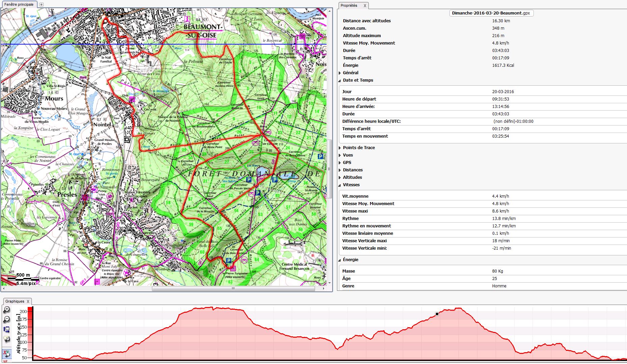Expand the Général section
Image resolution: width=627 pixels, height=364 pixels.
point(340,73)
